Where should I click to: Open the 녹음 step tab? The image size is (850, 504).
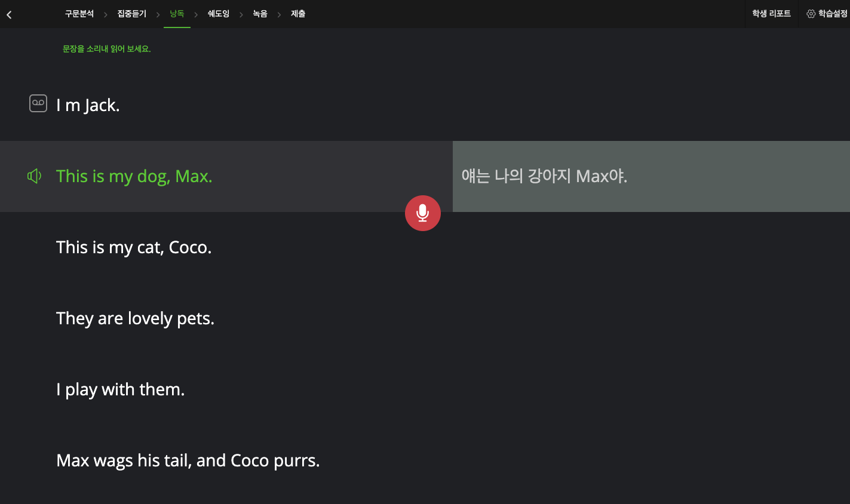260,14
